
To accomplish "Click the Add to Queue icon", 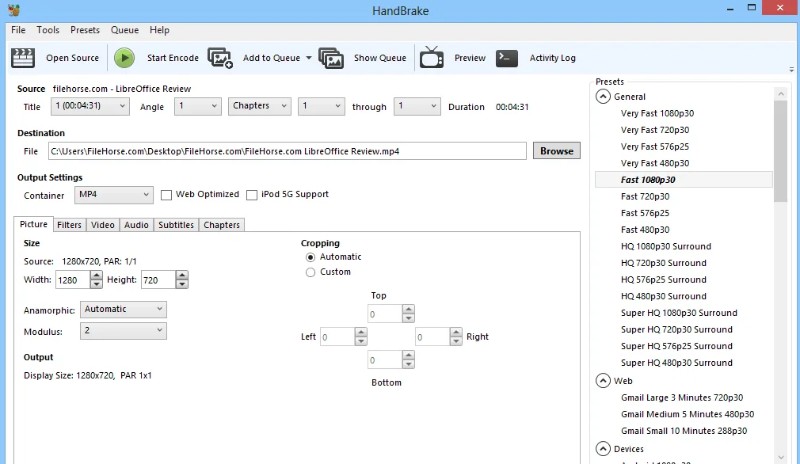I will (220, 58).
